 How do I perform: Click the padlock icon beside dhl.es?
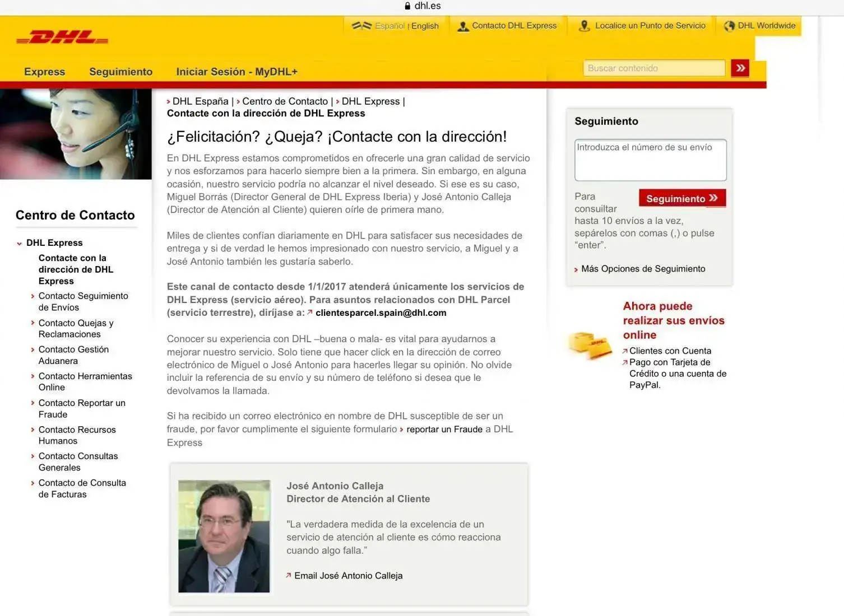pos(407,6)
